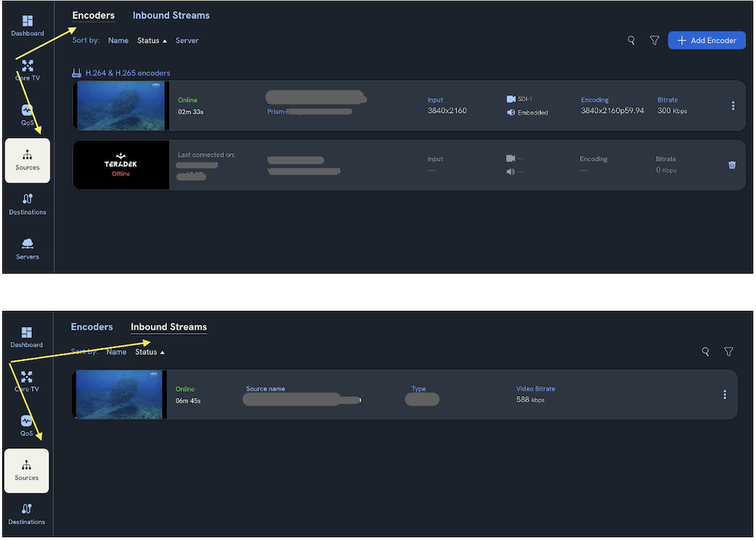
Task: Open filter icon beside Add Encoder button
Action: coord(654,40)
